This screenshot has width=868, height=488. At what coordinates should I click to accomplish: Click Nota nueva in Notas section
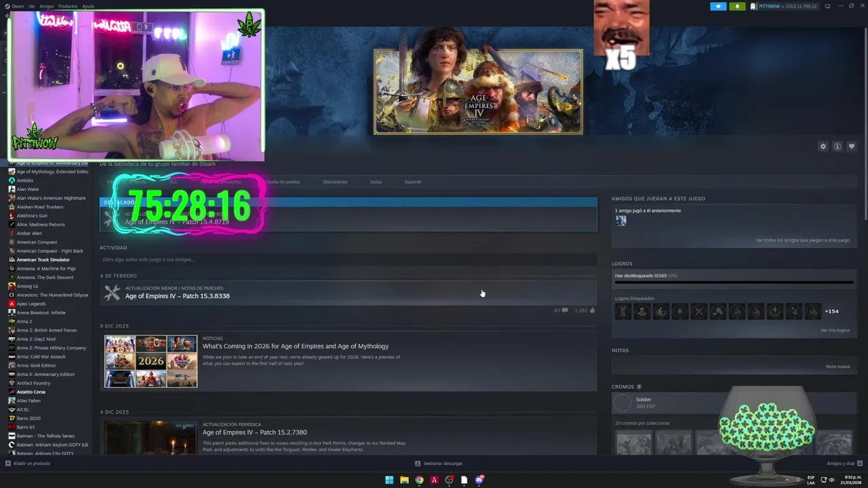click(837, 367)
